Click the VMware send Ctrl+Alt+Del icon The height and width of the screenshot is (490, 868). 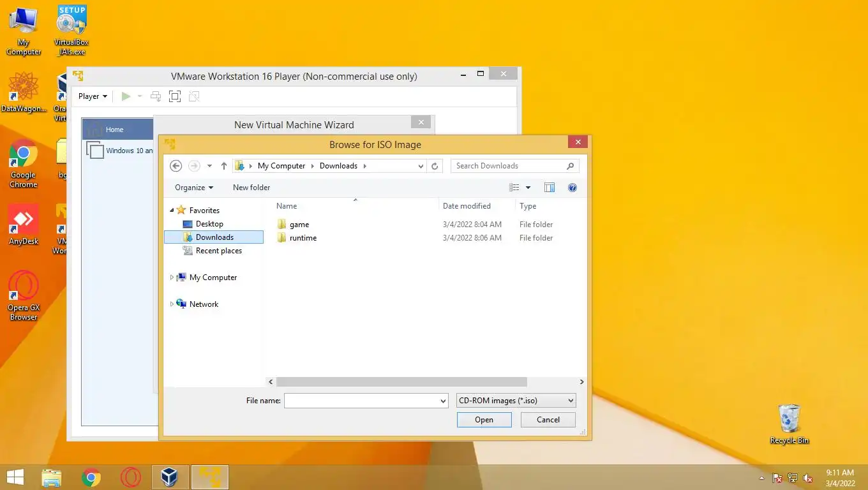click(156, 96)
